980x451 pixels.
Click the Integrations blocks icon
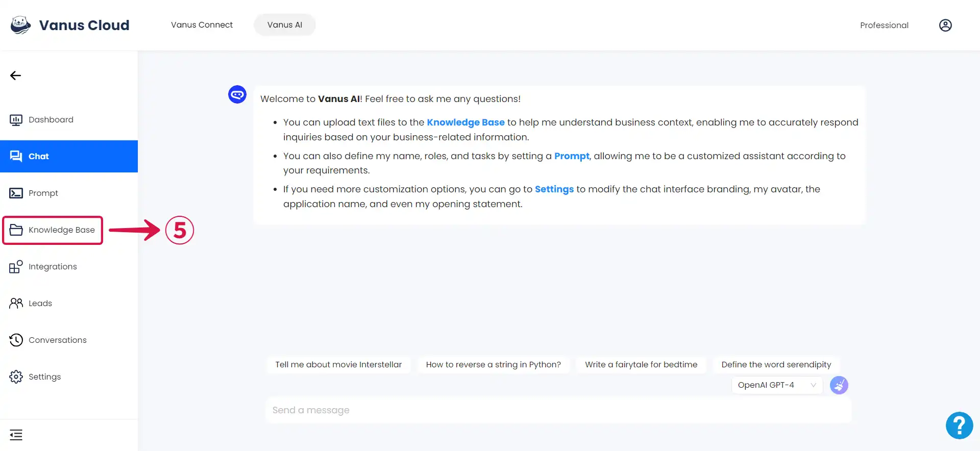tap(16, 266)
